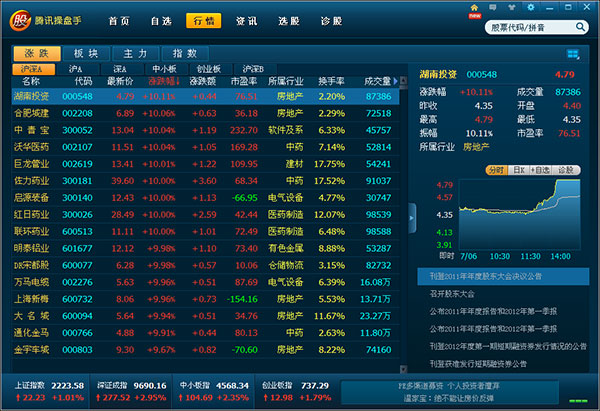The image size is (600, 411).
Task: Show the 日K chart view
Action: [x=518, y=170]
